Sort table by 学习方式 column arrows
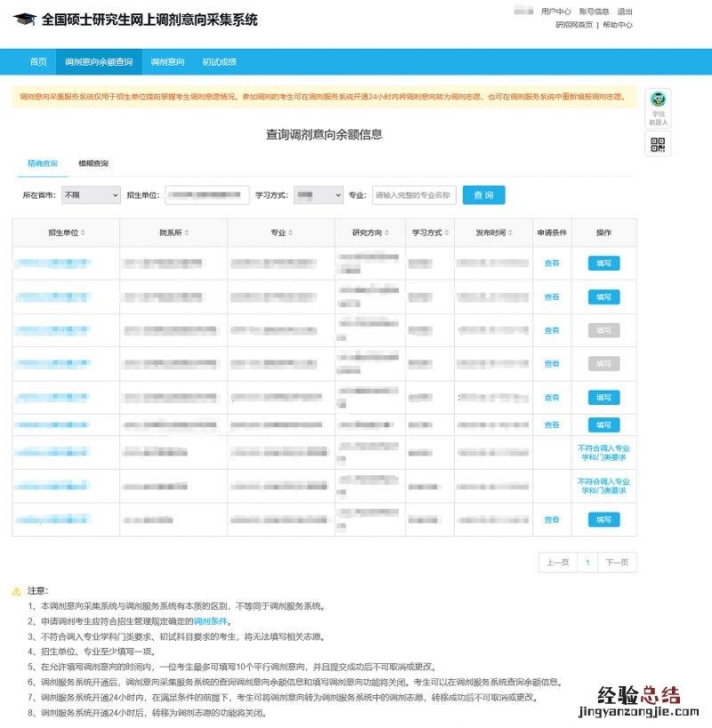 click(x=446, y=233)
